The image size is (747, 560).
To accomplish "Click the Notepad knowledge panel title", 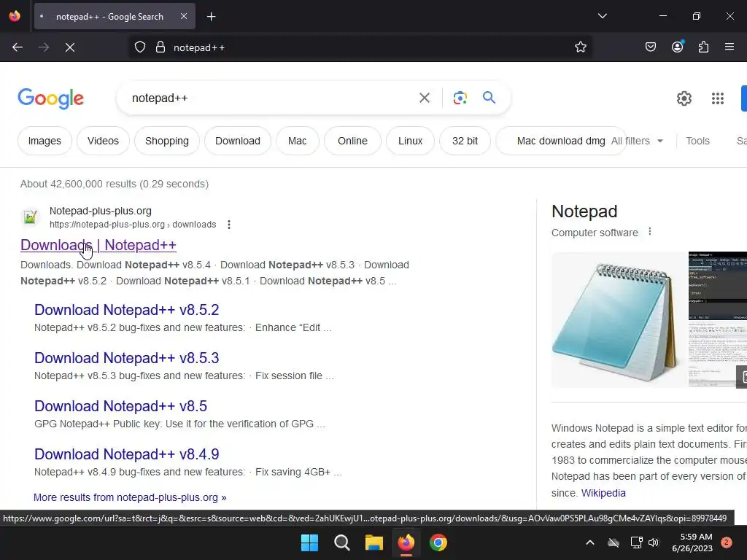I will coord(584,211).
